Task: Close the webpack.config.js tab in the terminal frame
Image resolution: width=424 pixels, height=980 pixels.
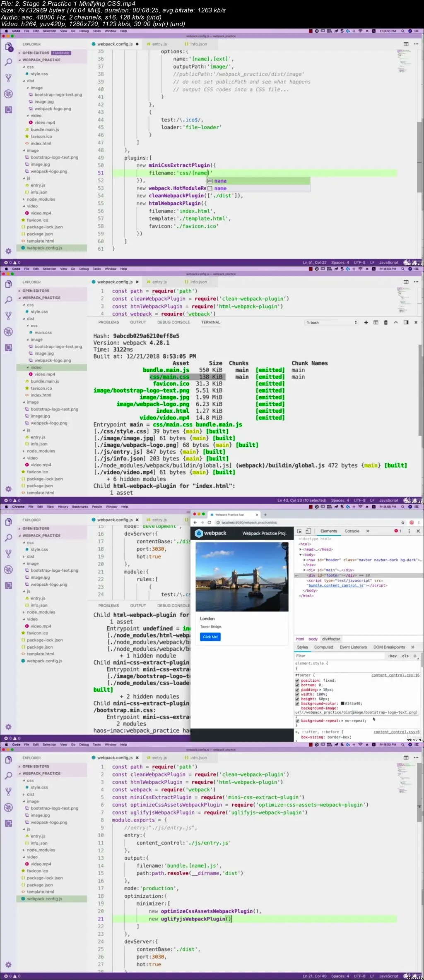Action: click(x=137, y=282)
